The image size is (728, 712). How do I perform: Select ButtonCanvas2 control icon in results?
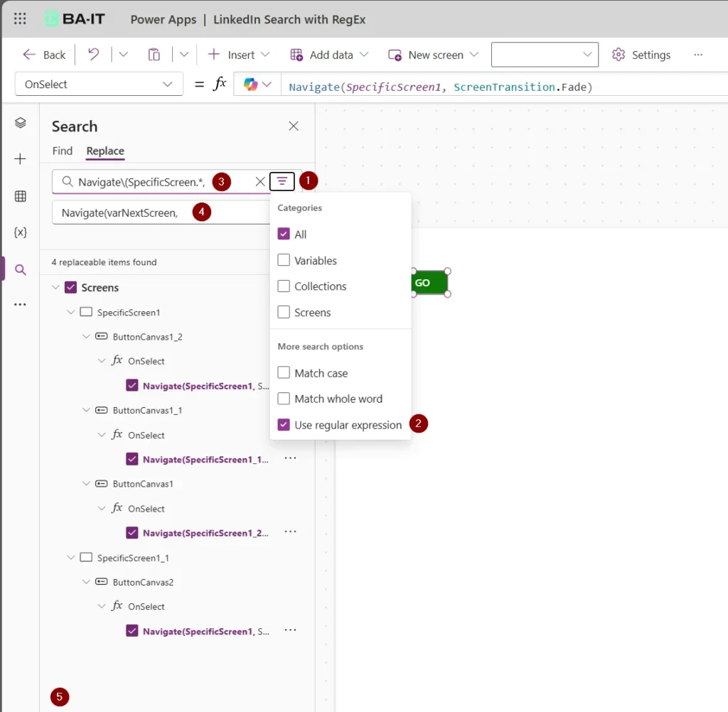pos(101,581)
